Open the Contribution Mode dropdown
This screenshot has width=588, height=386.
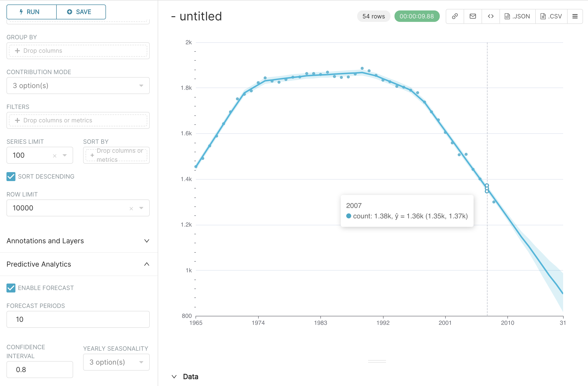coord(78,86)
